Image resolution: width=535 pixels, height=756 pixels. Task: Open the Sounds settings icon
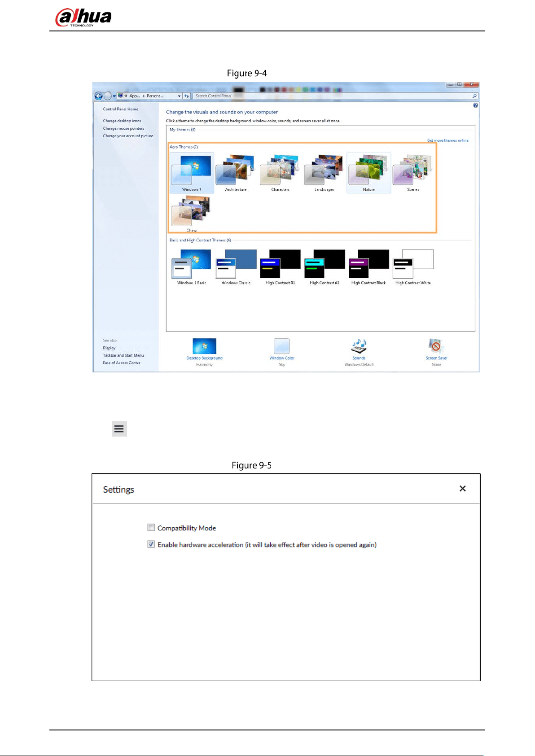(359, 346)
